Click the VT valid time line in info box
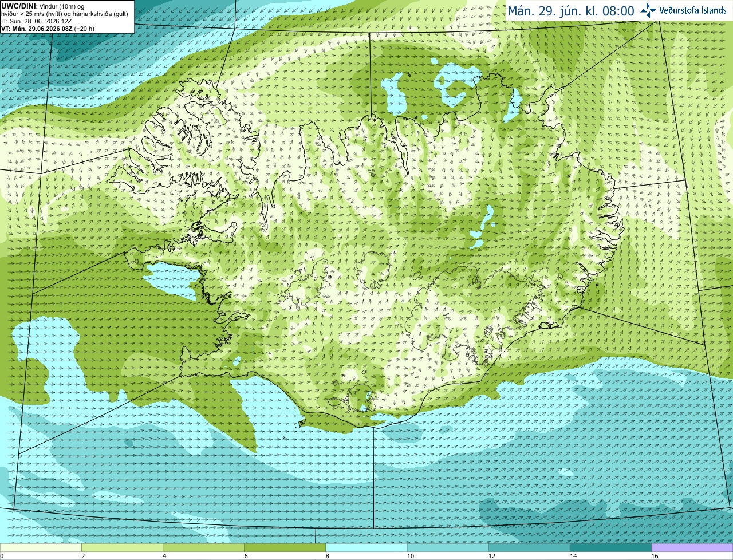Screen dimensions: 733x560 pos(48,29)
